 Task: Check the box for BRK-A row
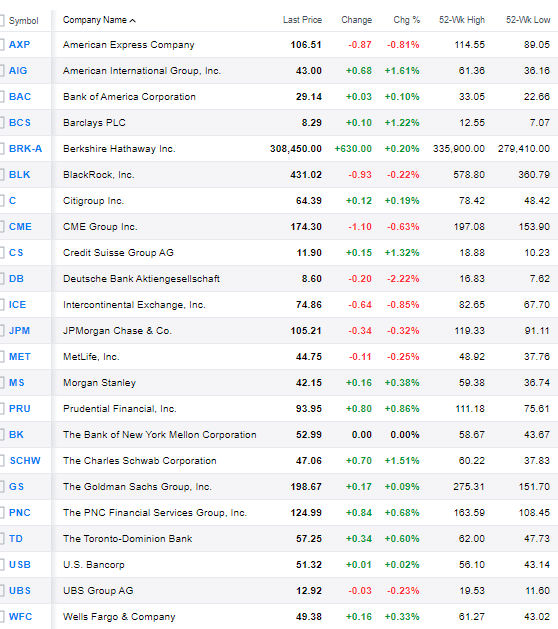coord(2,149)
